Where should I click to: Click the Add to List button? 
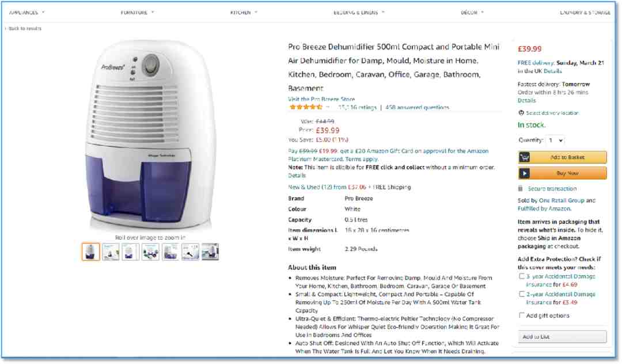tap(562, 336)
